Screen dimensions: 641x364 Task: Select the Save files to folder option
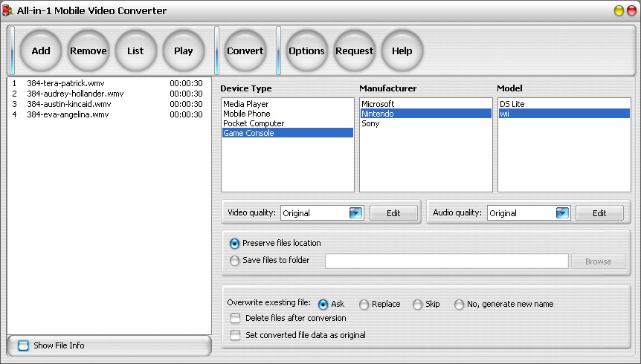[236, 261]
